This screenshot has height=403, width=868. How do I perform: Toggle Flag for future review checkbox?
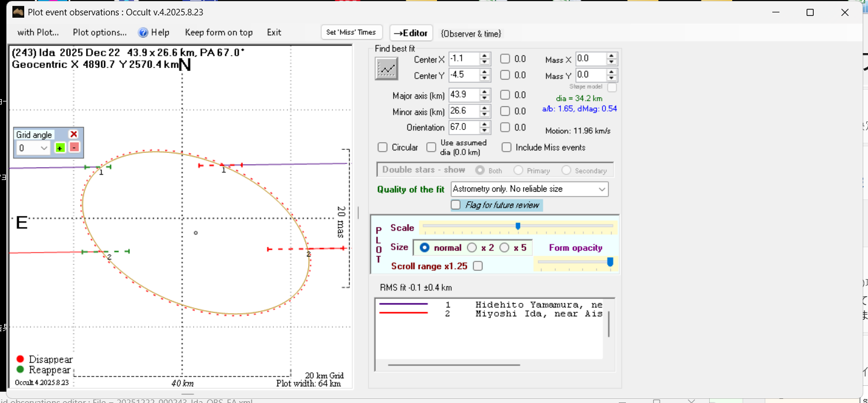pos(456,205)
